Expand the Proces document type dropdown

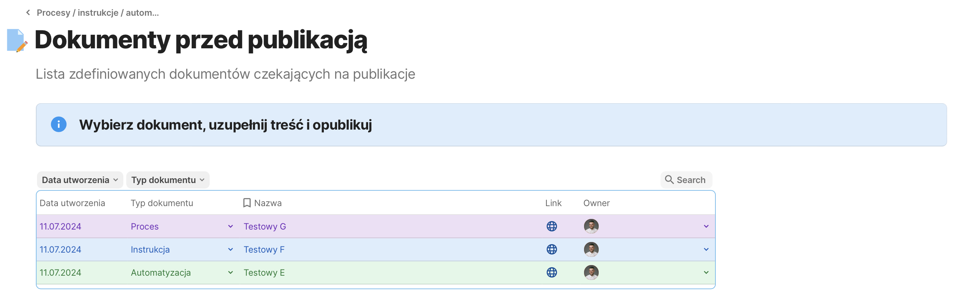click(231, 227)
